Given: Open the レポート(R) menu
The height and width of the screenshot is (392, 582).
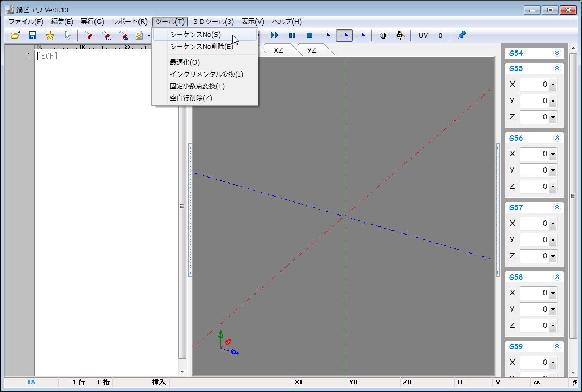Looking at the screenshot, I should point(130,22).
